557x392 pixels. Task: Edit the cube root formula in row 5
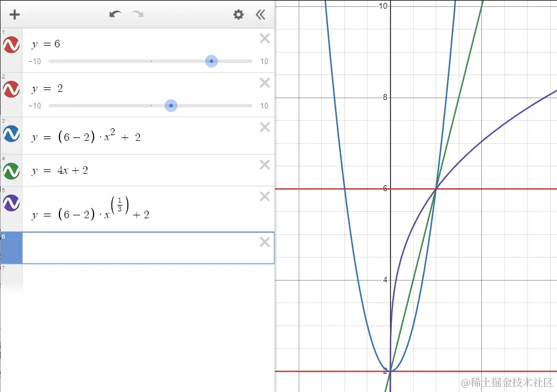(x=90, y=209)
